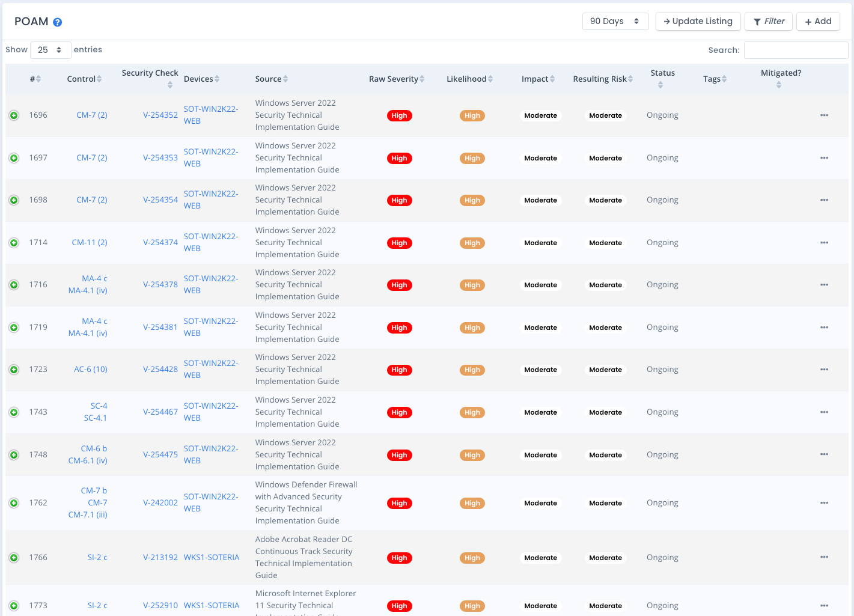Open control link CM-11 (2)
Viewport: 854px width, 616px height.
[90, 243]
